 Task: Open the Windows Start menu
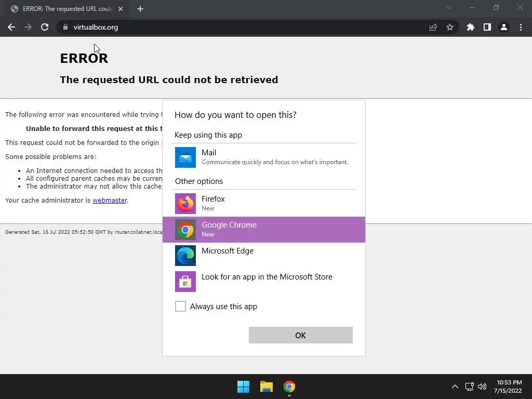[243, 387]
